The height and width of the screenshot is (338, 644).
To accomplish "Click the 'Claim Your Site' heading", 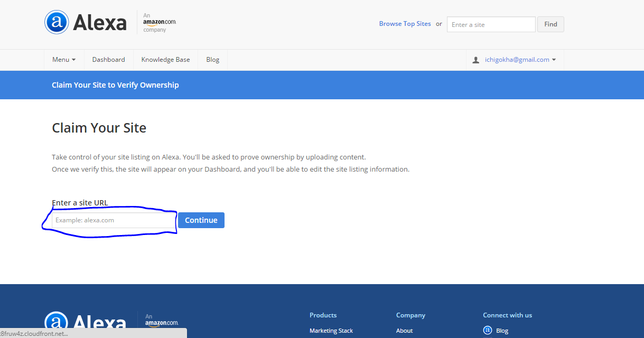I will pyautogui.click(x=99, y=128).
